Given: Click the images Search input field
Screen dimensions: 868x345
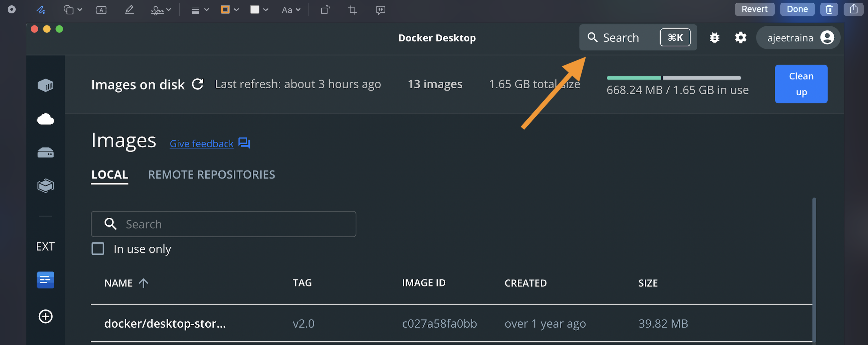Looking at the screenshot, I should [223, 224].
